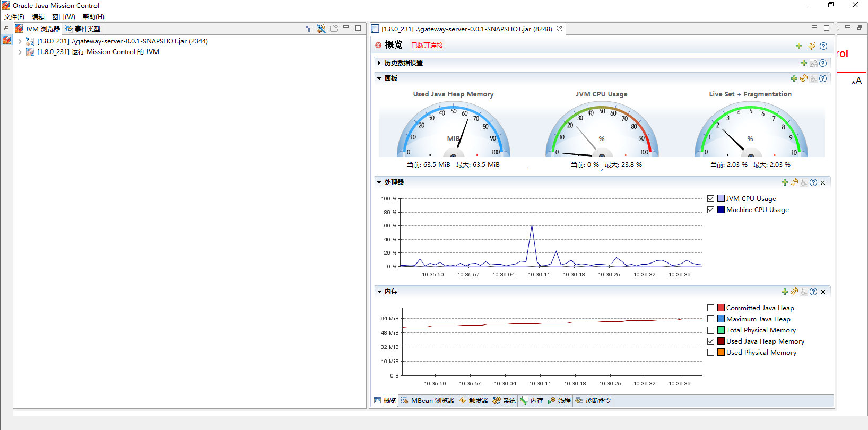
Task: Enable Committed Java Heap checkbox
Action: (710, 308)
